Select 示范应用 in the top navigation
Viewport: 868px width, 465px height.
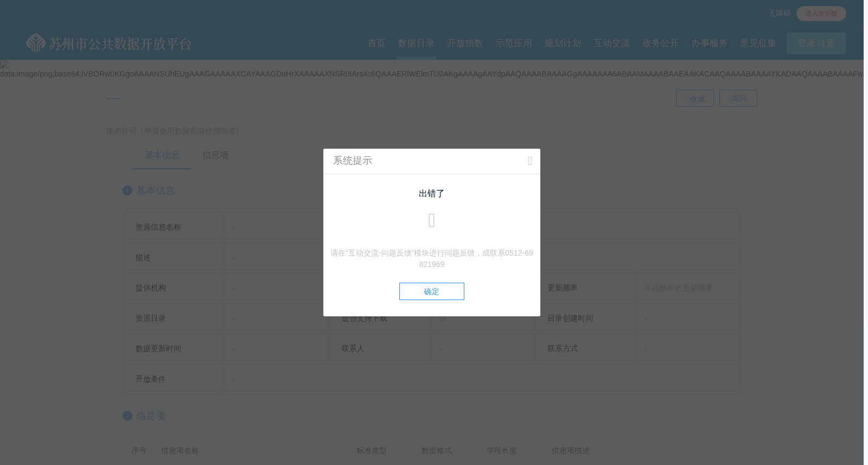(x=514, y=43)
